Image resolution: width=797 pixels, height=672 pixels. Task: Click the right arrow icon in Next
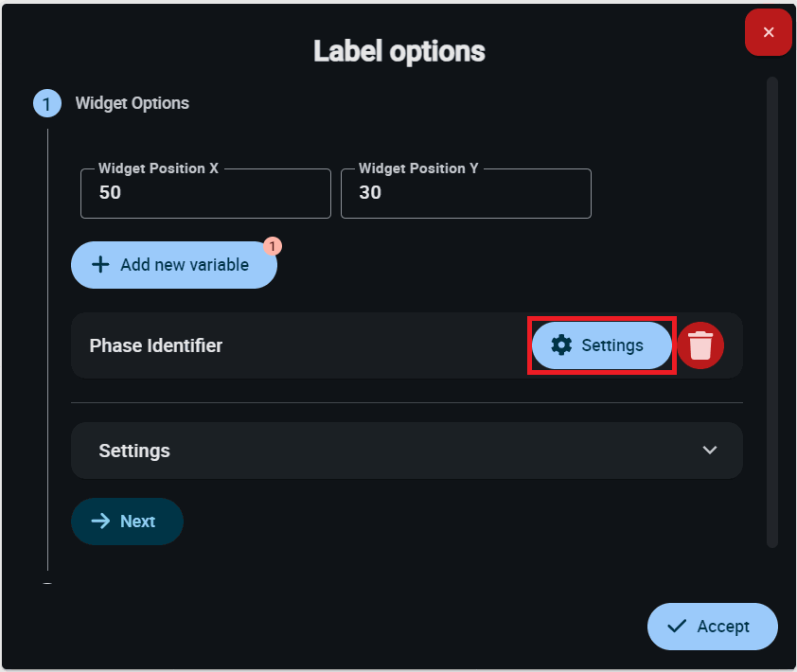[x=100, y=522]
